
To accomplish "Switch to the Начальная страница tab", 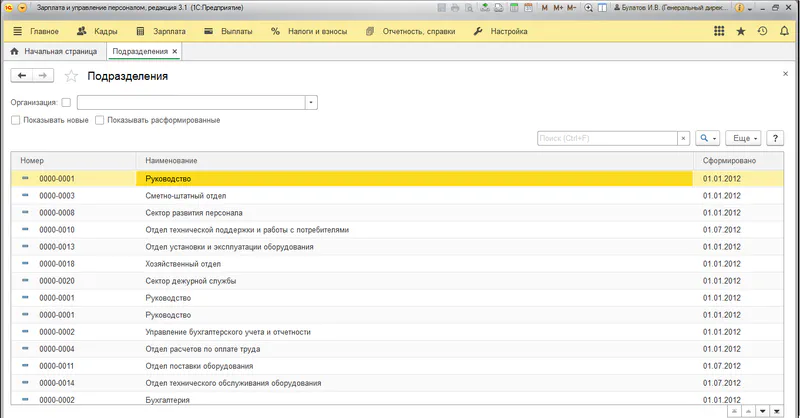I will pos(56,51).
